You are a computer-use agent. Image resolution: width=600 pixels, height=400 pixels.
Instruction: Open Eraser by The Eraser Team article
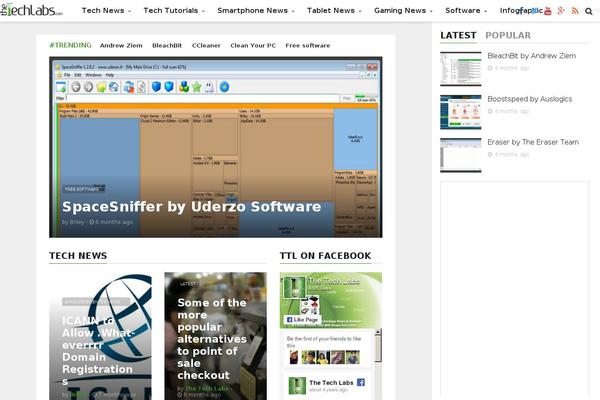click(533, 142)
